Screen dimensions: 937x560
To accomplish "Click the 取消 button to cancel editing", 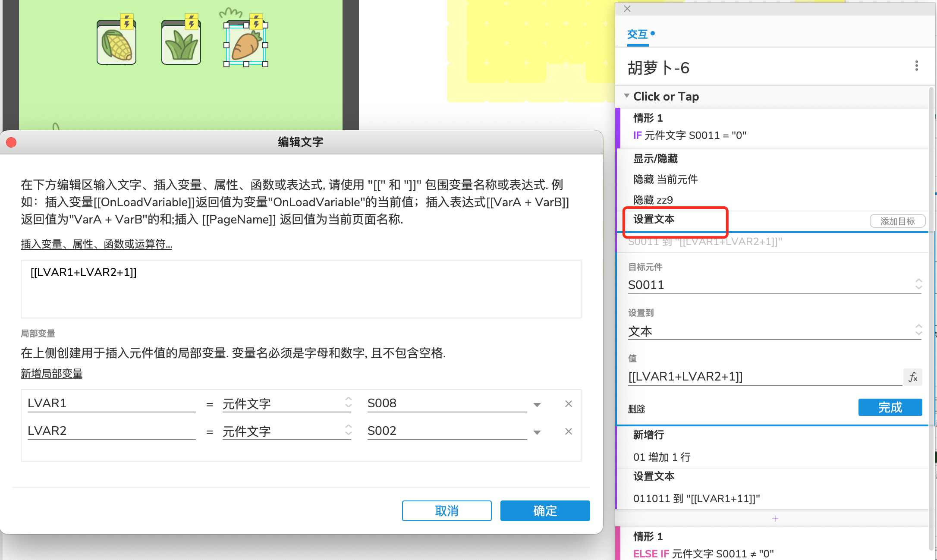I will click(x=446, y=510).
